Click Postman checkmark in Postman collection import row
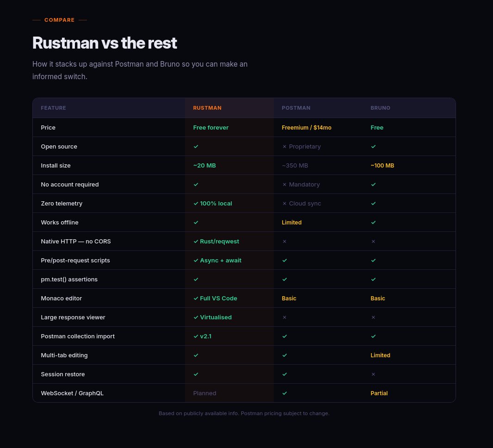This screenshot has height=448, width=493. pos(284,336)
